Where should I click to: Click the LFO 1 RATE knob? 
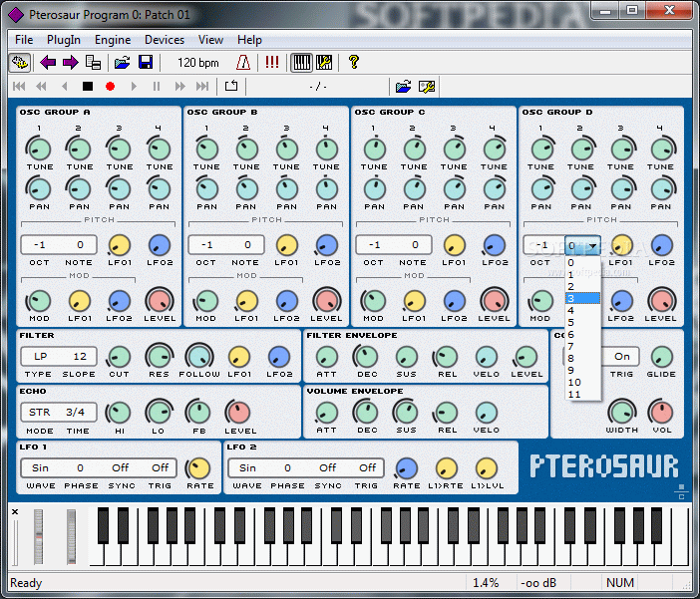[x=199, y=468]
